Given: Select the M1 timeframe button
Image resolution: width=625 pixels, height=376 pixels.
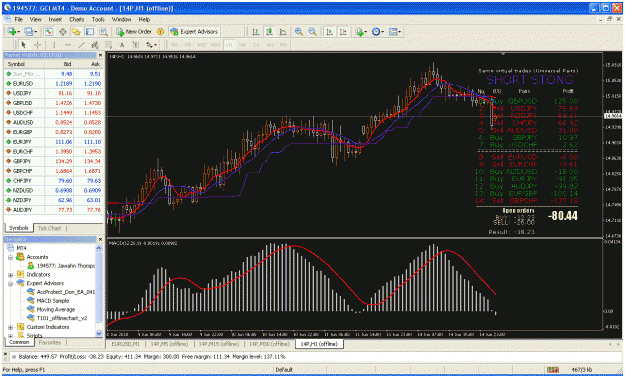Looking at the screenshot, I should (175, 45).
